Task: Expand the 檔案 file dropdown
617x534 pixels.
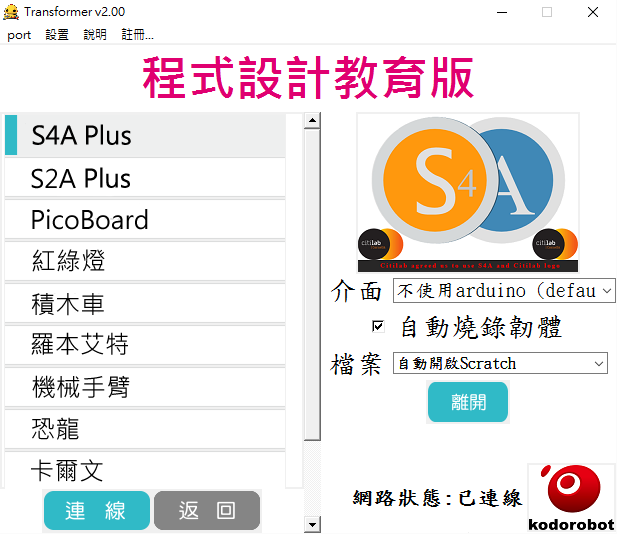Action: (x=500, y=363)
